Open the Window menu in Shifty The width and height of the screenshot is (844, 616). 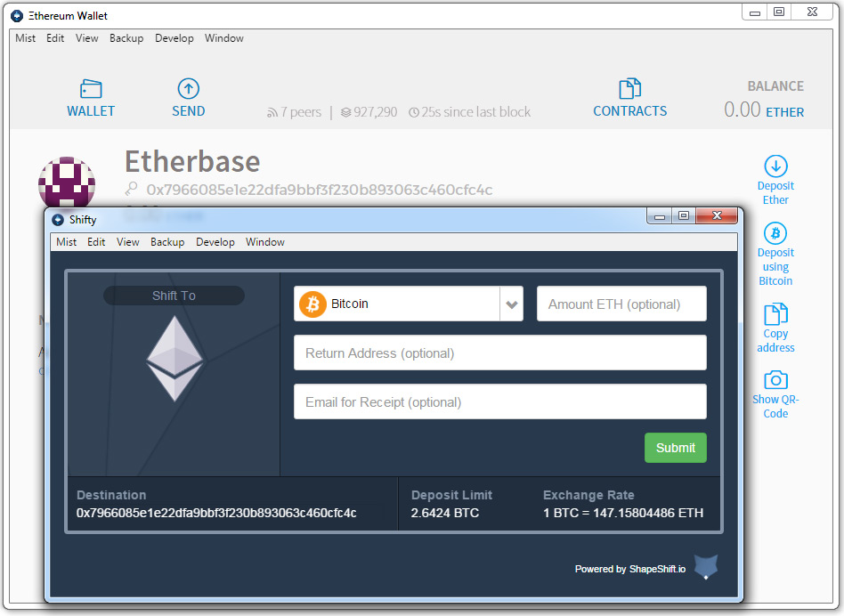(x=264, y=241)
